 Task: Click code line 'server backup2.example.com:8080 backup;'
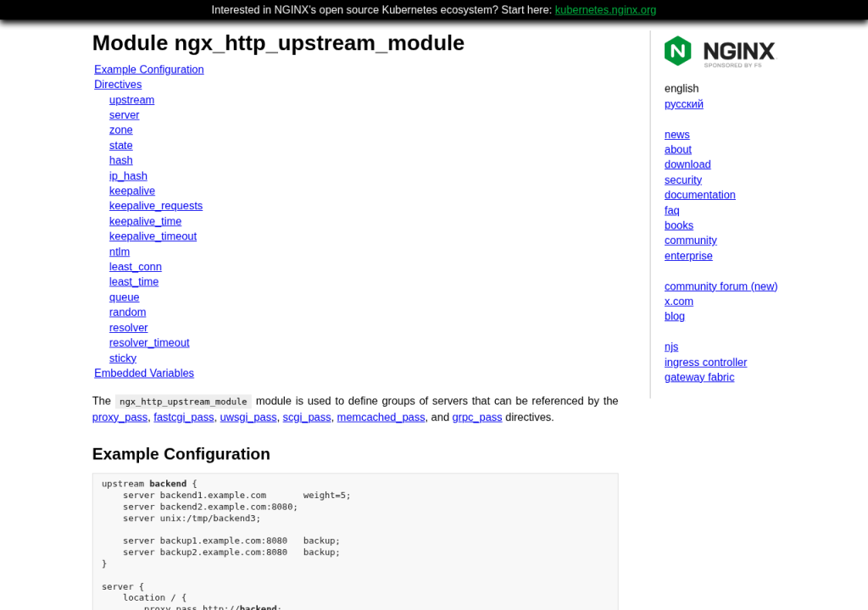point(231,552)
